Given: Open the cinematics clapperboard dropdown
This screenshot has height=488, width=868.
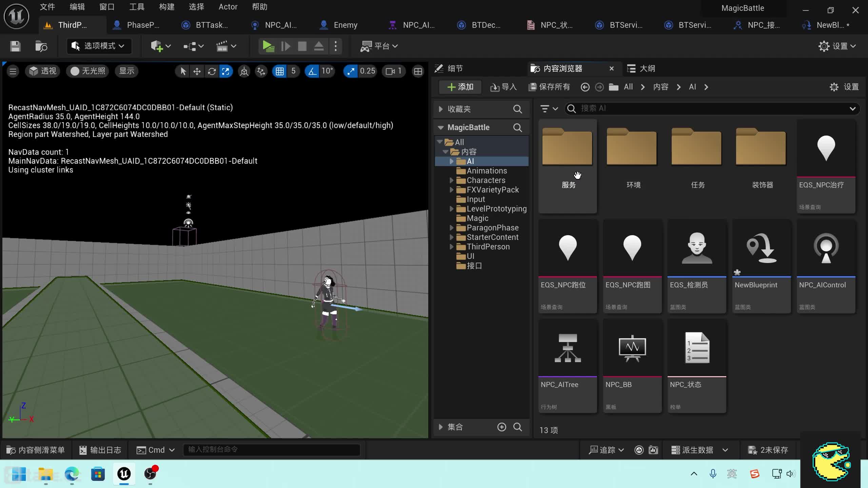Looking at the screenshot, I should point(226,46).
